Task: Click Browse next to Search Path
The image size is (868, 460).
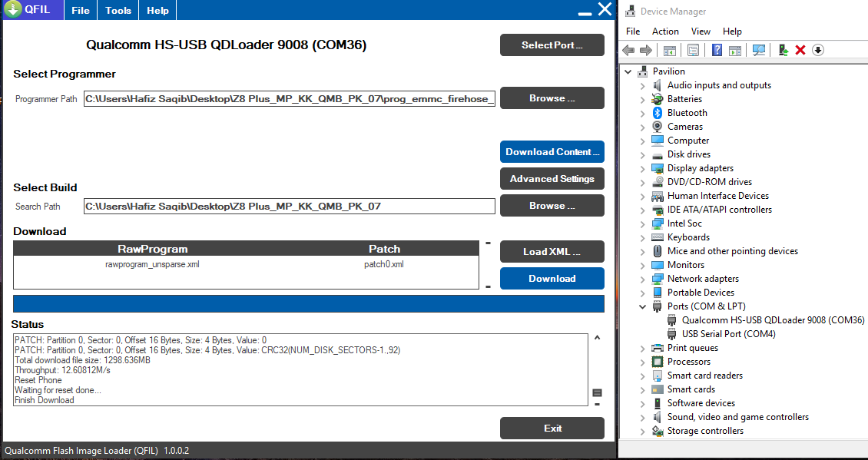Action: click(x=552, y=205)
